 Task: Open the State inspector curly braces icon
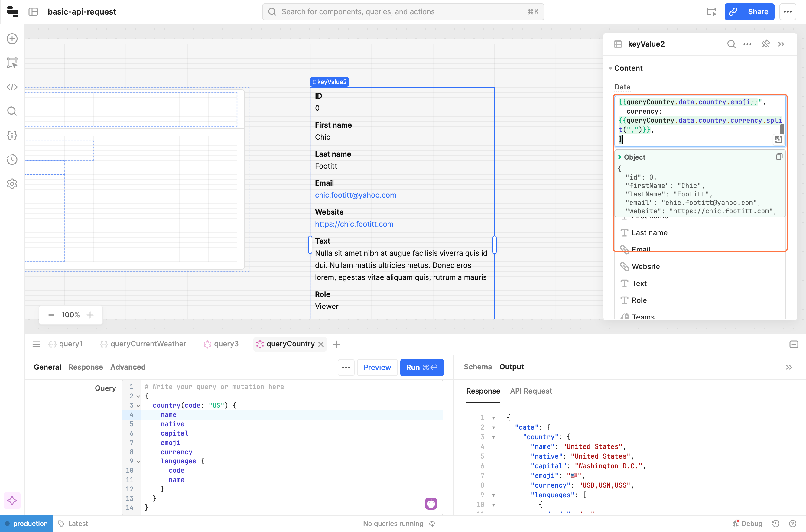coord(12,135)
